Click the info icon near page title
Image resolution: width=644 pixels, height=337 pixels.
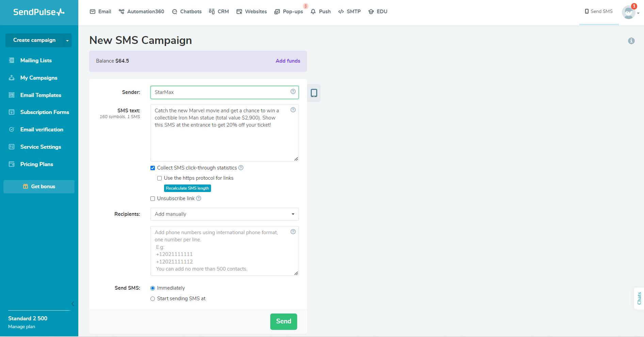[631, 41]
